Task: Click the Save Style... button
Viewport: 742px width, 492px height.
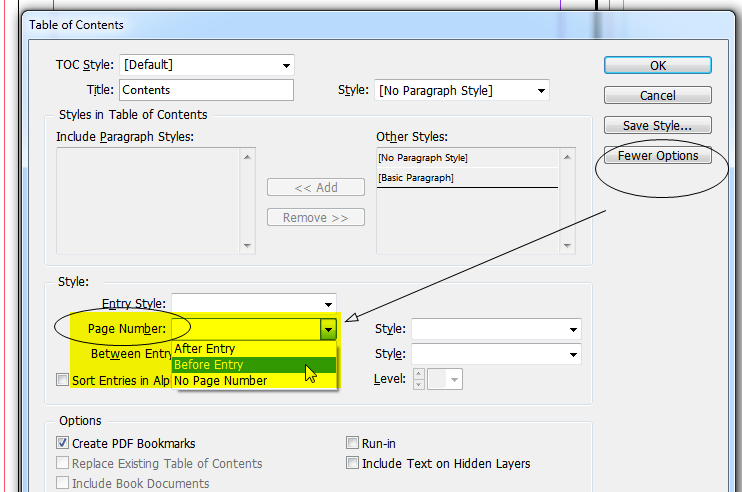Action: tap(657, 125)
